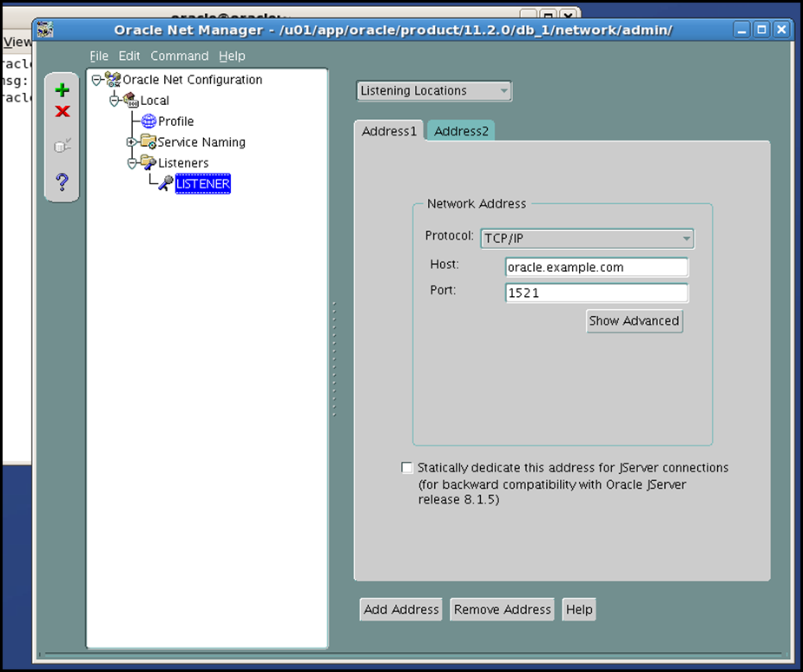
Task: Click the LISTENER item icon
Action: tap(166, 183)
